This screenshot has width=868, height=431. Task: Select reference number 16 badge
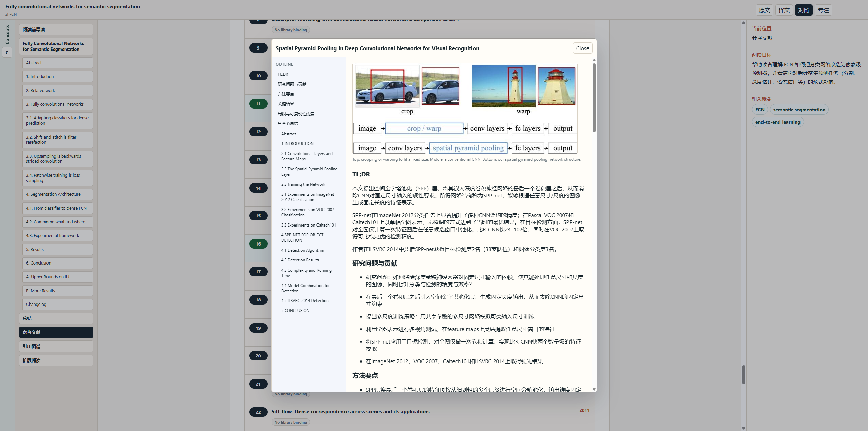click(258, 244)
